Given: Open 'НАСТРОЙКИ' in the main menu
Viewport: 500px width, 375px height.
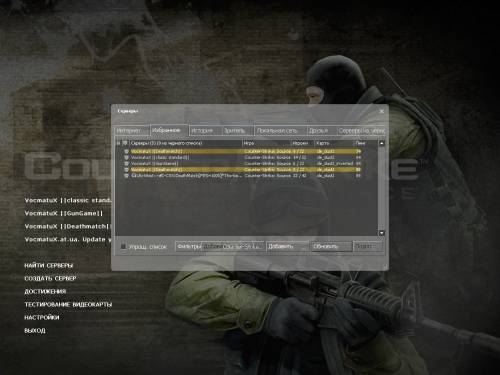Looking at the screenshot, I should pyautogui.click(x=42, y=318).
